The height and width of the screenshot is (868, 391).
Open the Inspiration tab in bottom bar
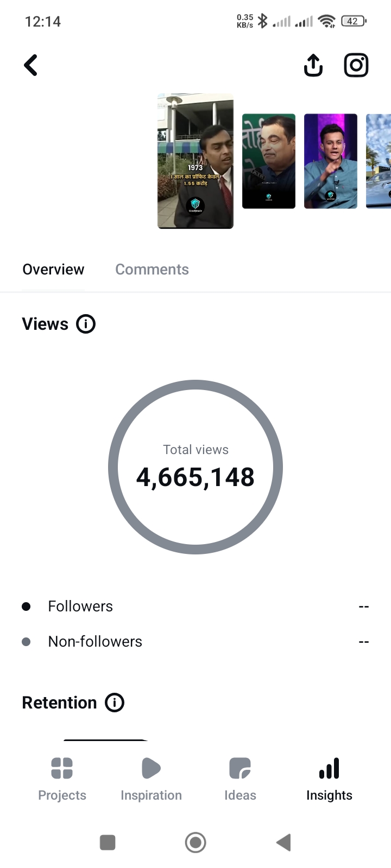pyautogui.click(x=151, y=779)
